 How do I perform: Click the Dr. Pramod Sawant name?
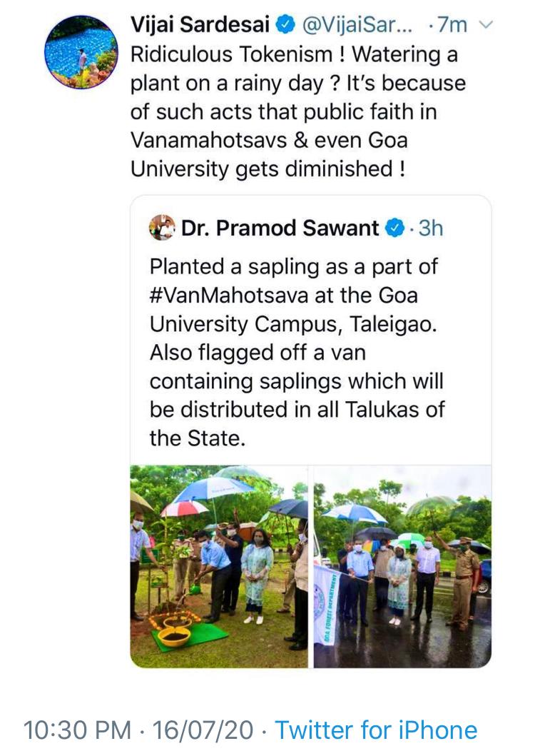[280, 228]
